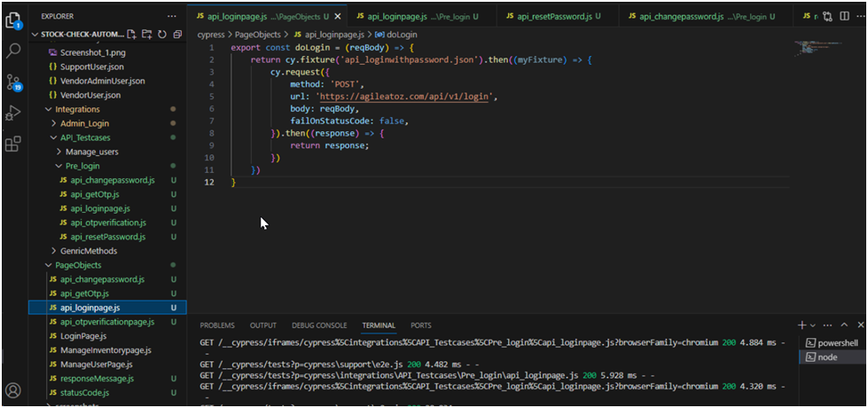
Task: Open the Explorer view in the activity bar
Action: [12, 20]
